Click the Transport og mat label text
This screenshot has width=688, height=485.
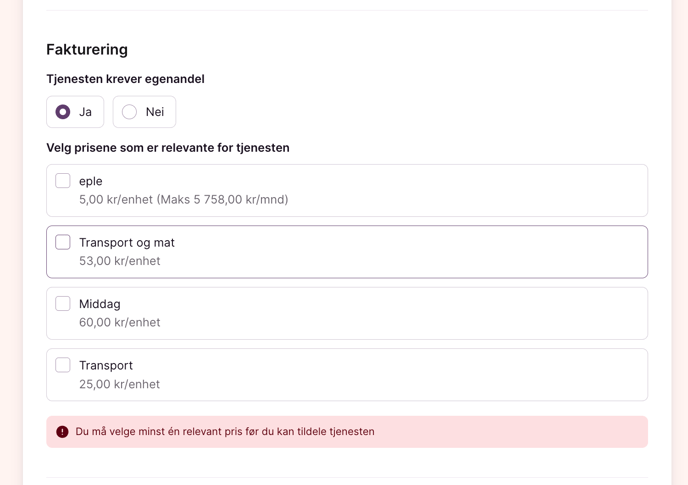(127, 243)
